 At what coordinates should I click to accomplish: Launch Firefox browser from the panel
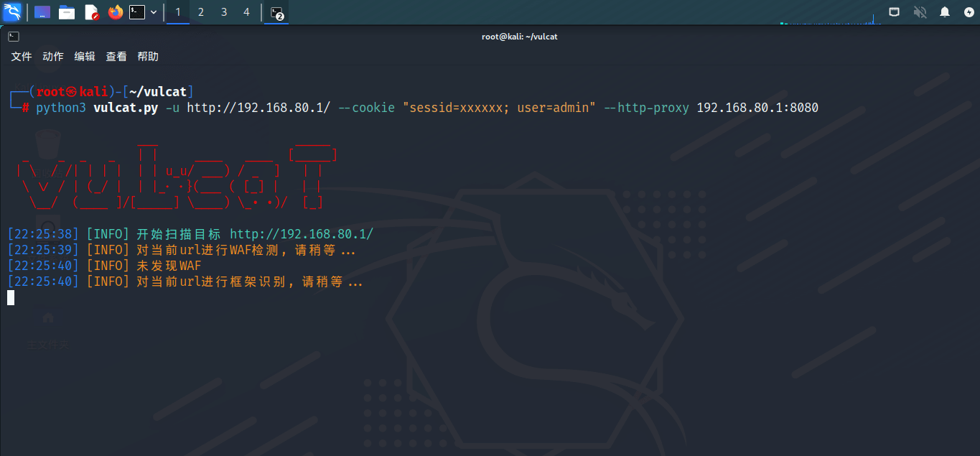pos(115,12)
